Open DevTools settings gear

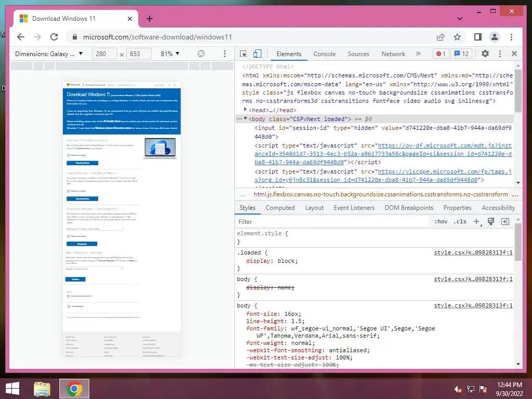(485, 54)
